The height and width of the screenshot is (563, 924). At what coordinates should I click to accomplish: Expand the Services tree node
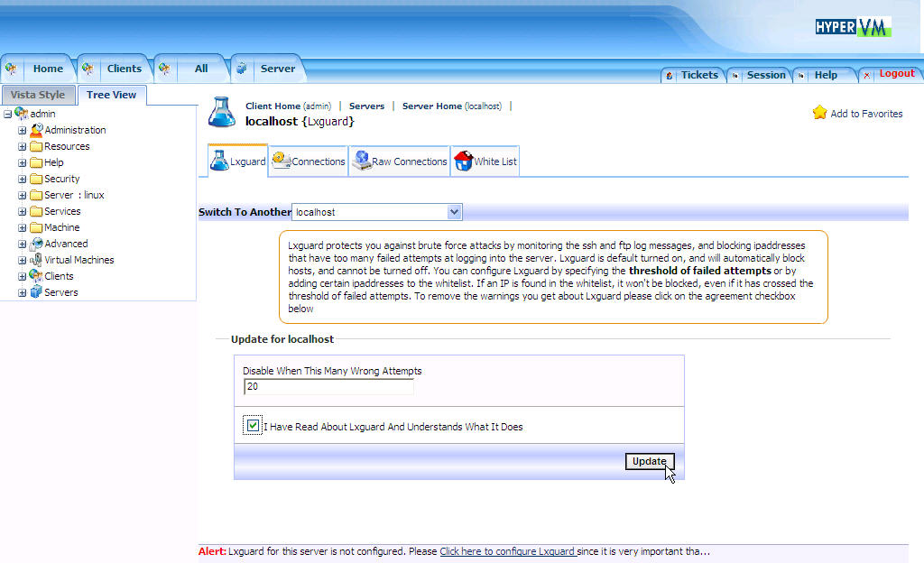[22, 211]
